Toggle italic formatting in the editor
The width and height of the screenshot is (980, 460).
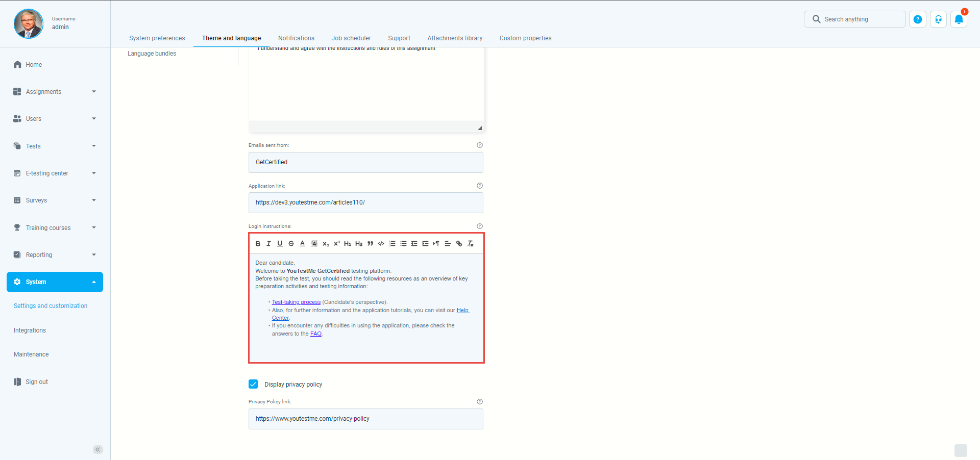tap(268, 244)
